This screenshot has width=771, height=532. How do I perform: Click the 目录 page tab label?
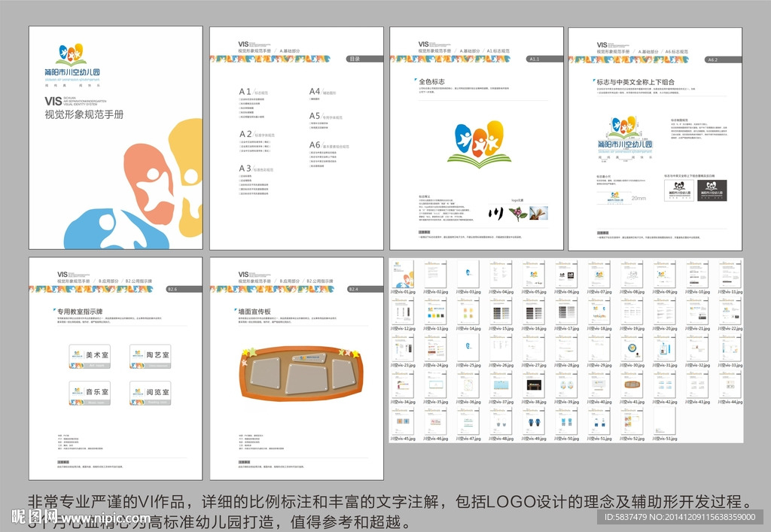tap(355, 59)
